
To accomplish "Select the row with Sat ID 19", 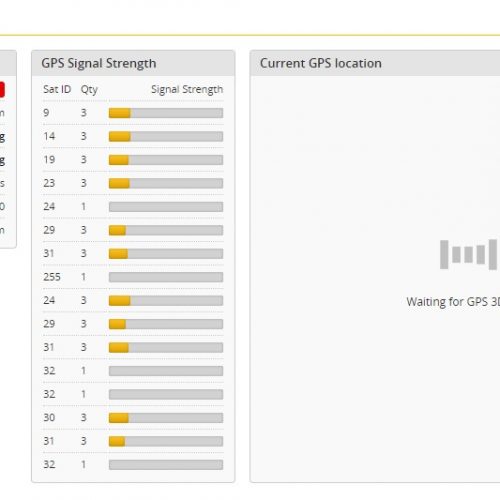I will tap(133, 160).
